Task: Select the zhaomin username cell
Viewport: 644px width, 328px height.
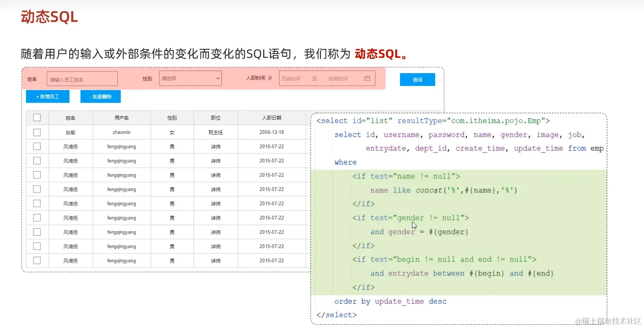Action: point(122,132)
